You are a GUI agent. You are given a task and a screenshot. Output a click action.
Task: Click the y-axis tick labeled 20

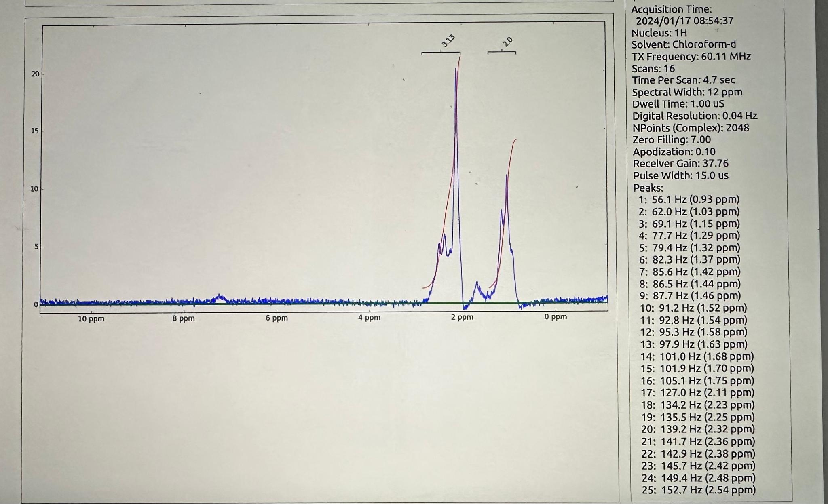click(36, 74)
